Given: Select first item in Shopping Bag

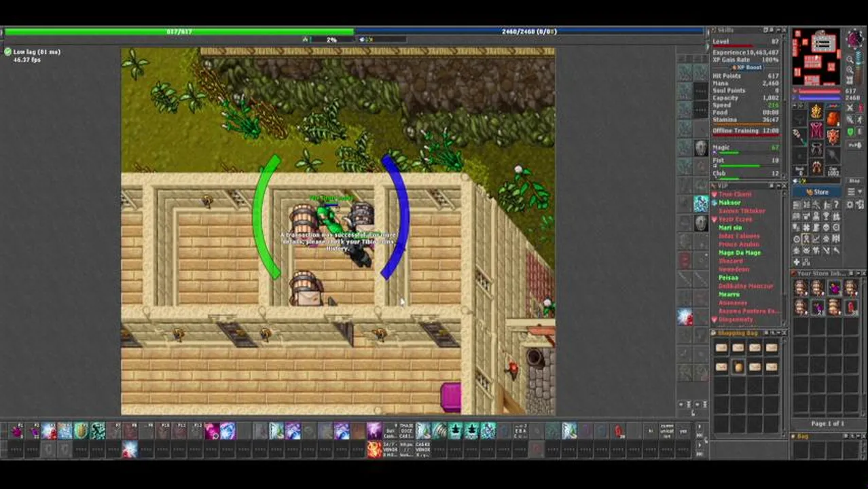Looking at the screenshot, I should pos(721,348).
